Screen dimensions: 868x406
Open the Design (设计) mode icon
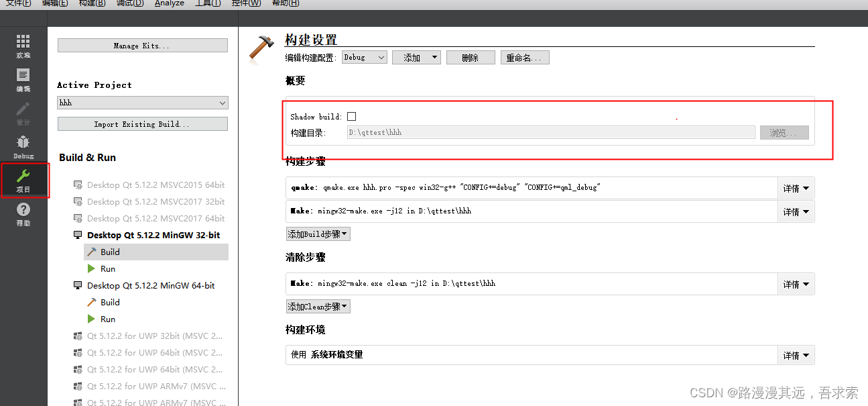coord(23,113)
